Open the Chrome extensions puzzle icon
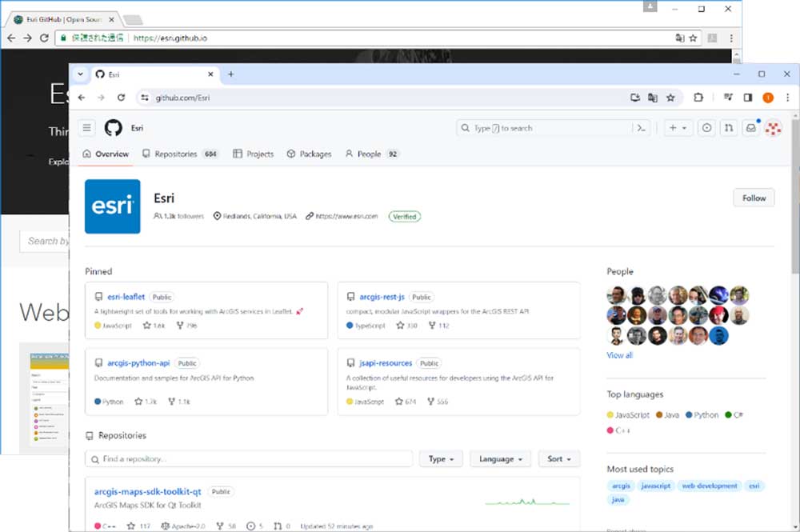800x532 pixels. coord(698,98)
